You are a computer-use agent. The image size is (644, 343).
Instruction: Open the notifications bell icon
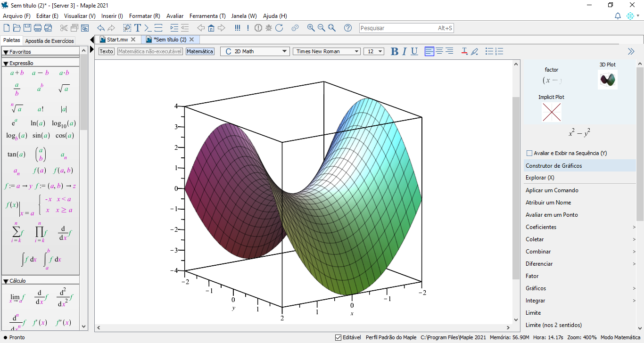coord(618,16)
